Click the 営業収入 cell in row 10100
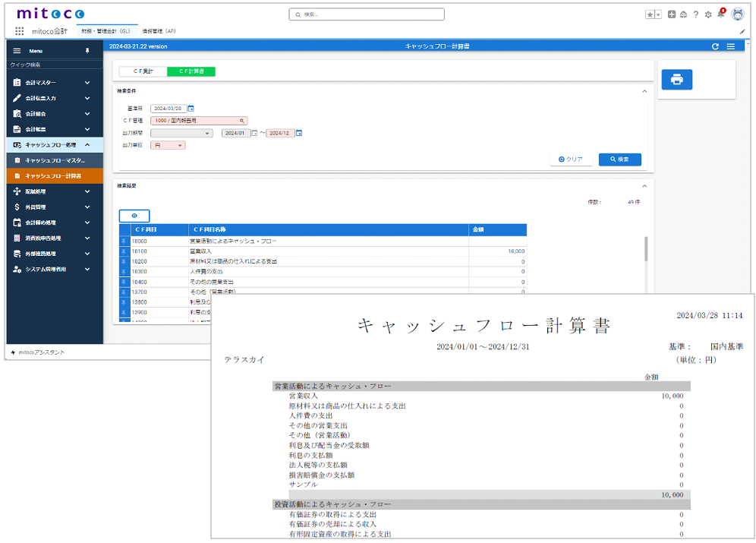The height and width of the screenshot is (543, 756). click(x=329, y=251)
